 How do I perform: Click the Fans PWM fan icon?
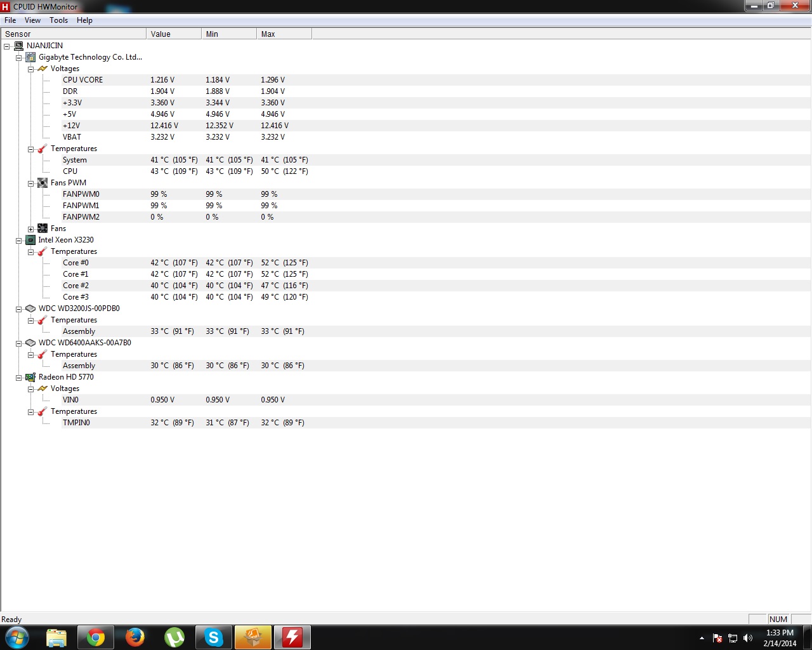43,183
